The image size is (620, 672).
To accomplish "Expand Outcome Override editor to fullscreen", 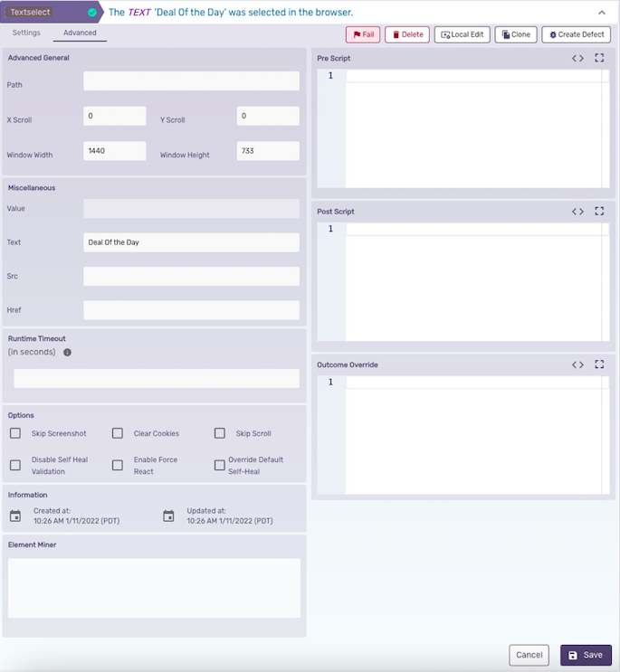I will pos(599,364).
